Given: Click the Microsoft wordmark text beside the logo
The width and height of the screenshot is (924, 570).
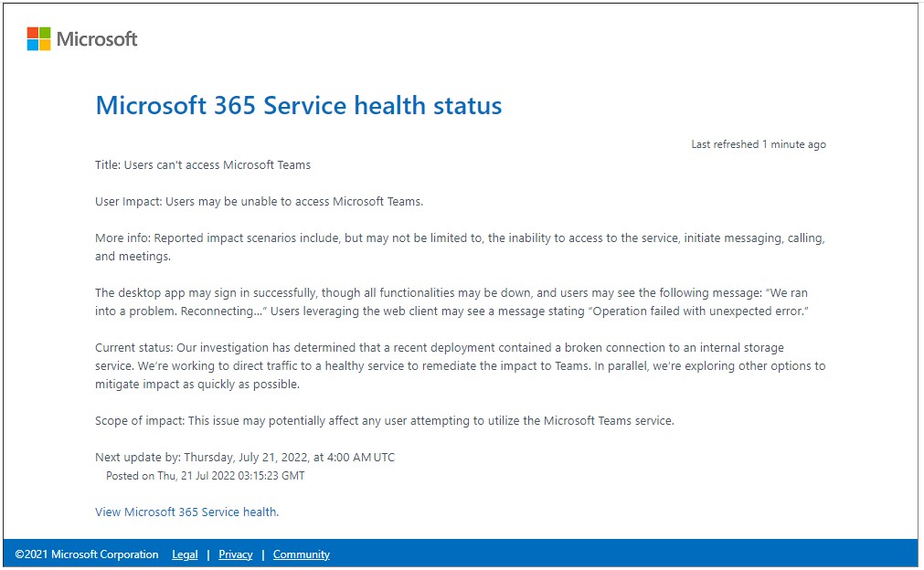Looking at the screenshot, I should coord(97,39).
